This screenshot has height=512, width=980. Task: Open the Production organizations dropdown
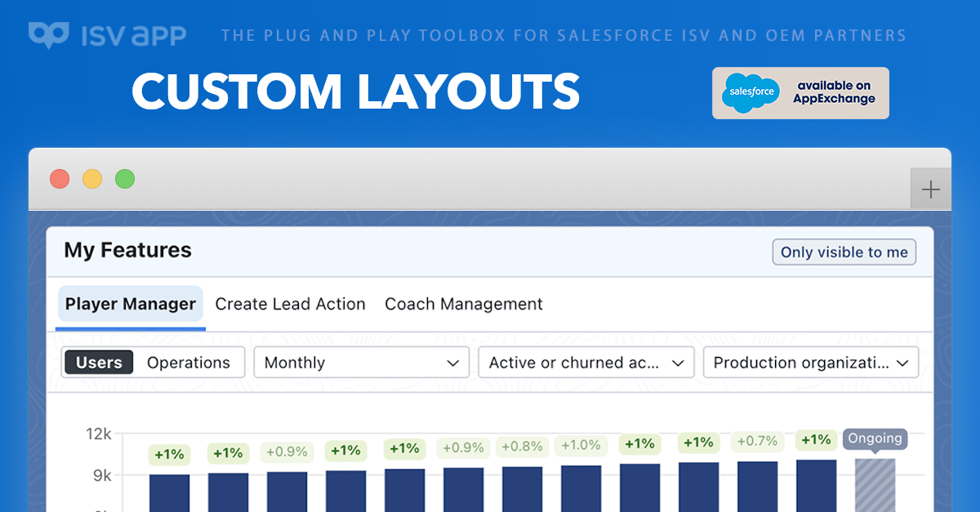point(811,363)
